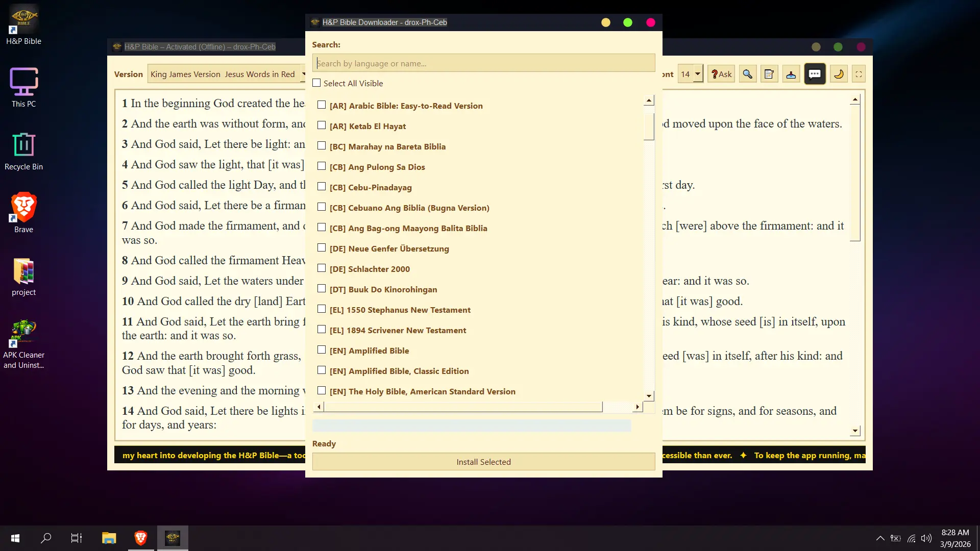The height and width of the screenshot is (551, 980).
Task: Open File Explorer from the taskbar
Action: point(109,538)
